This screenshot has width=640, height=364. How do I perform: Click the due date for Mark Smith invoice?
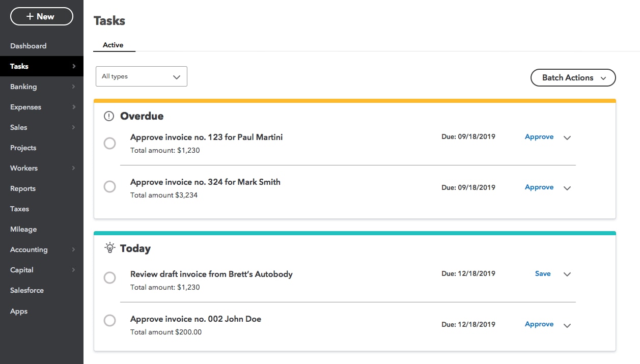click(x=468, y=187)
